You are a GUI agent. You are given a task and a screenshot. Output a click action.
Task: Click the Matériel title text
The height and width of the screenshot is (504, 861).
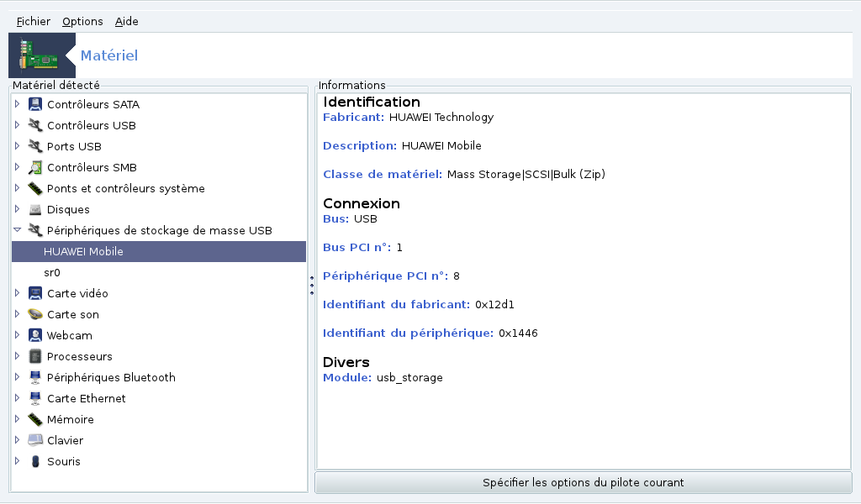coord(109,55)
